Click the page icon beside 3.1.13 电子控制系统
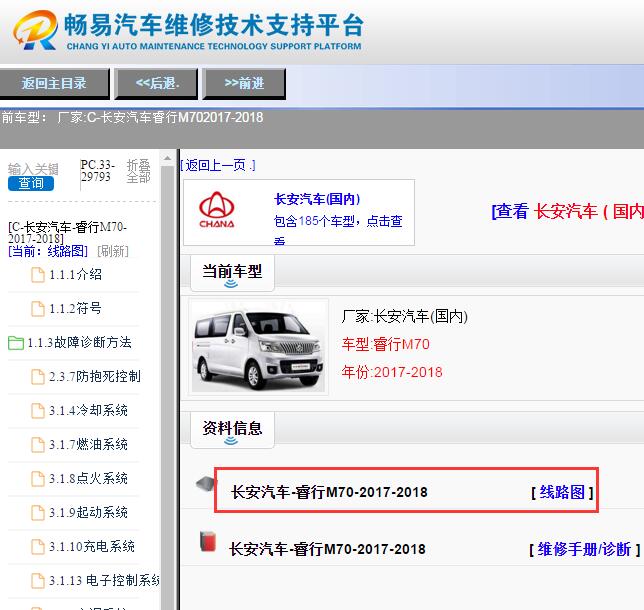The image size is (644, 610). [38, 581]
